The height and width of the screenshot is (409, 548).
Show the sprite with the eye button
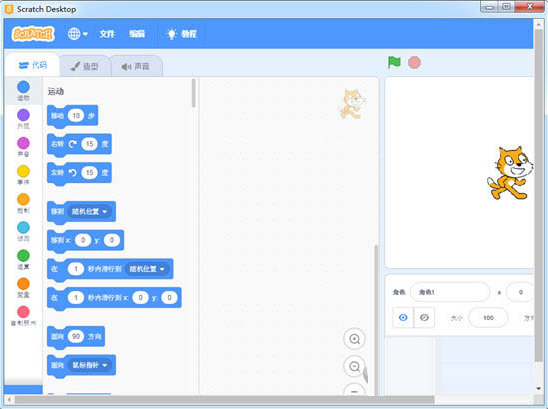(403, 317)
